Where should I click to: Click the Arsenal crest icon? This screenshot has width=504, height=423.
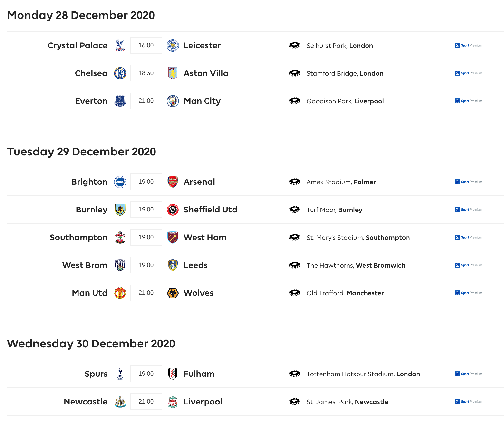(x=173, y=182)
